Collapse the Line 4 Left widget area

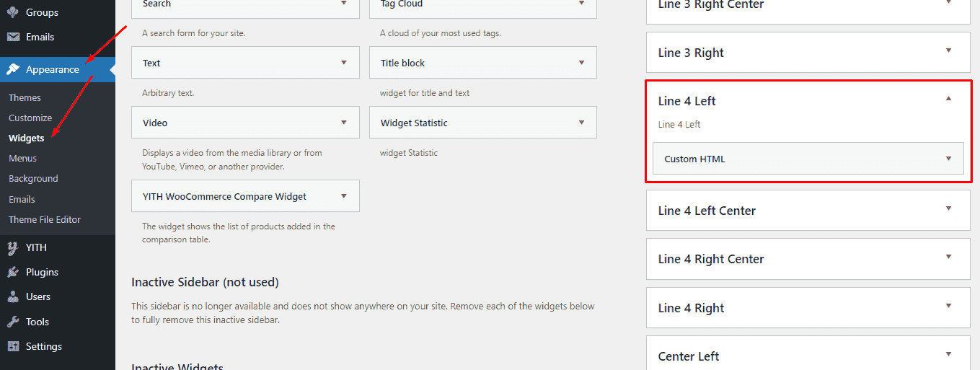coord(948,99)
